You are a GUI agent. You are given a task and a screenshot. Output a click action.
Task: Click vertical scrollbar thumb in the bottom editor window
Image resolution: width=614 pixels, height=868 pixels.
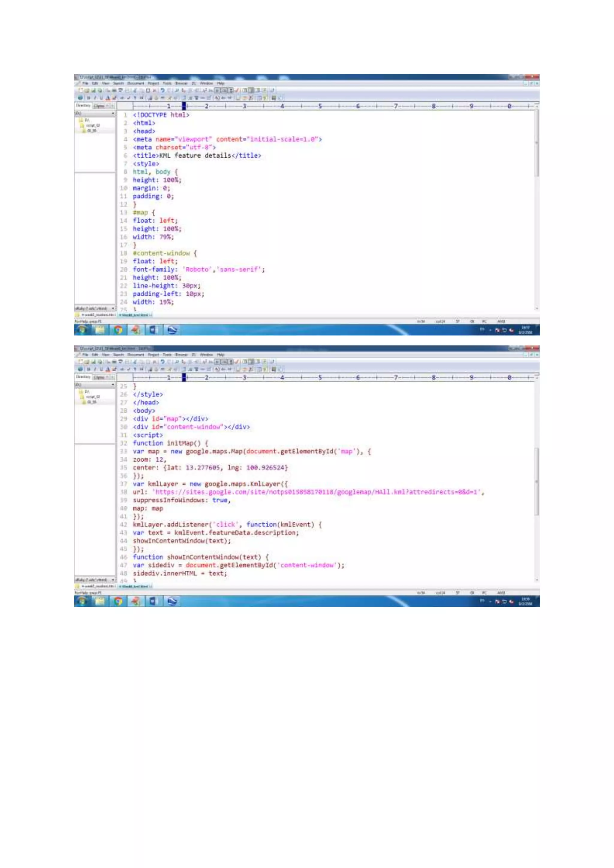[536, 481]
